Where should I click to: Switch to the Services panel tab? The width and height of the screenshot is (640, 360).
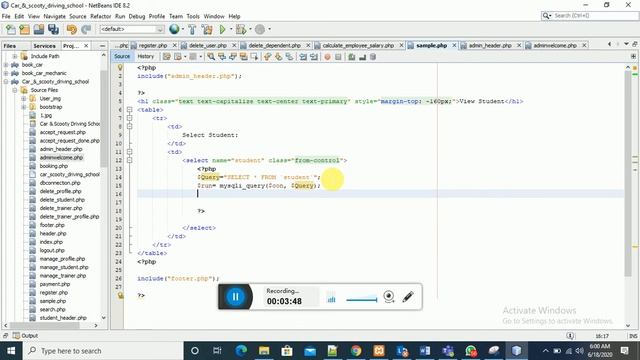click(44, 46)
